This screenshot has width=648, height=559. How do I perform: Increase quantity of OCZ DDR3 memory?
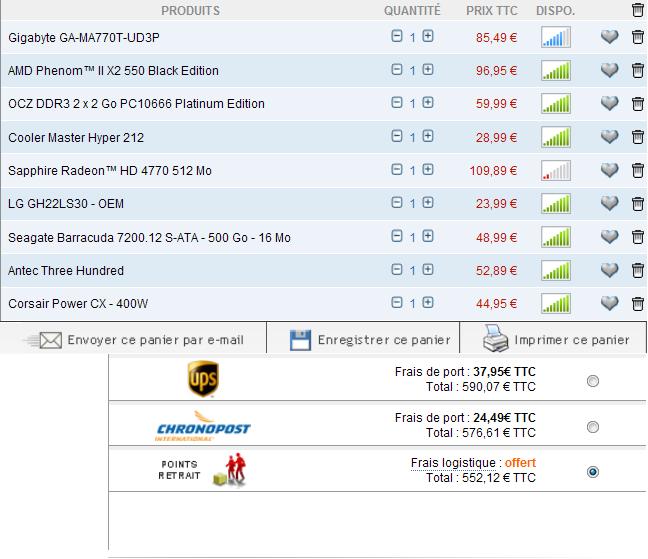(x=428, y=102)
